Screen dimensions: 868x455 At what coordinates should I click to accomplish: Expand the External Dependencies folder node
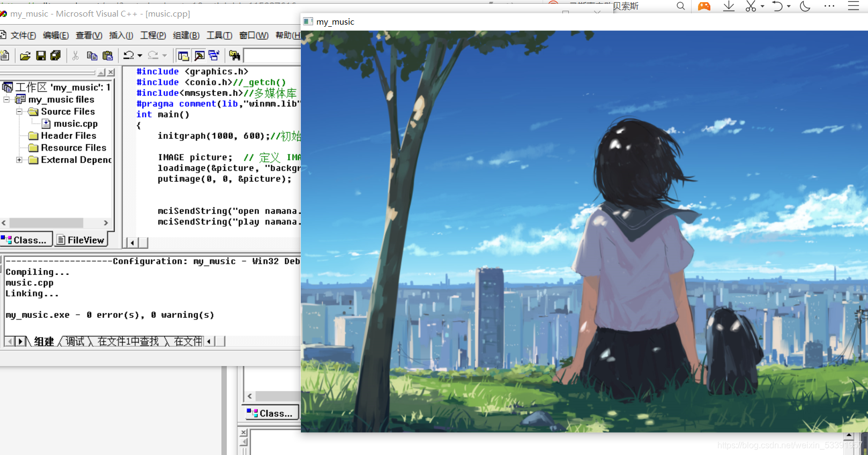click(x=19, y=160)
